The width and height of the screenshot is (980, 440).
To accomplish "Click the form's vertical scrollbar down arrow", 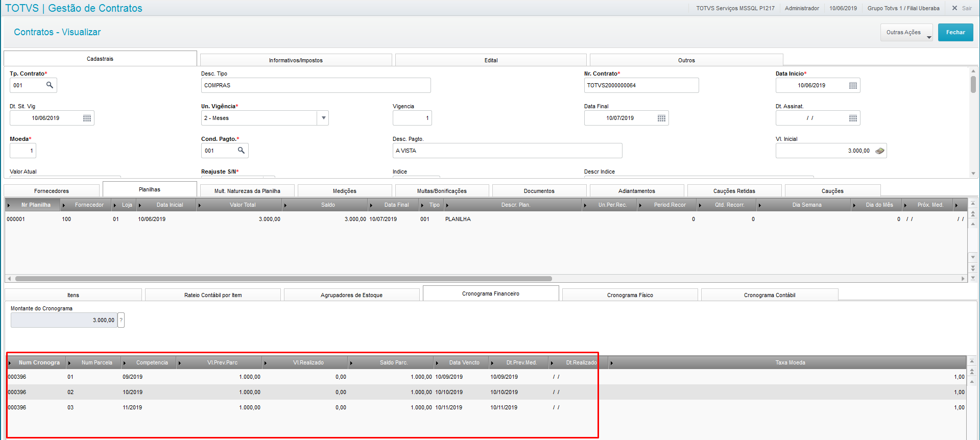I will point(973,174).
